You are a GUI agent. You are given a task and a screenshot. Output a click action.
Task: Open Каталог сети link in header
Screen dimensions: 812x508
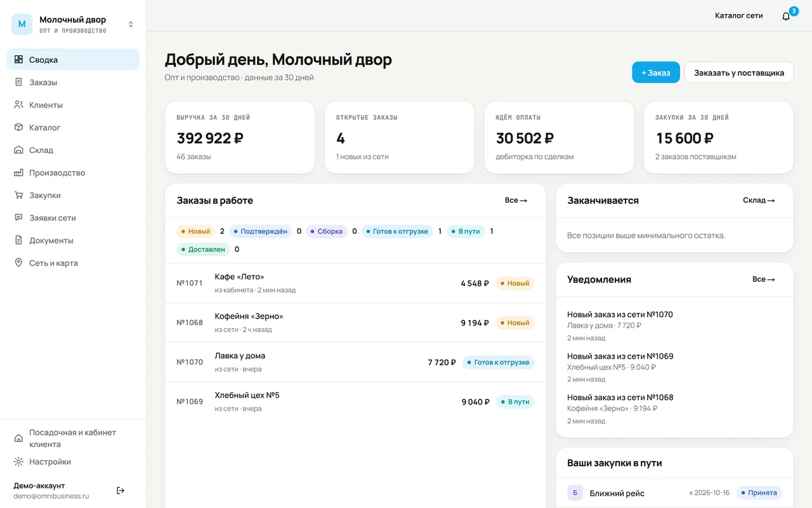(739, 16)
